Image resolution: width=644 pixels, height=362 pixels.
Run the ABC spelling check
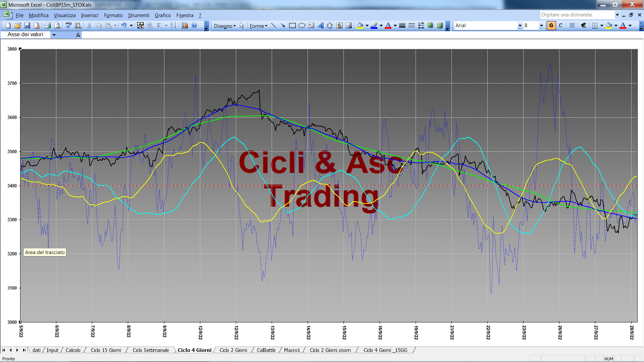pyautogui.click(x=68, y=25)
